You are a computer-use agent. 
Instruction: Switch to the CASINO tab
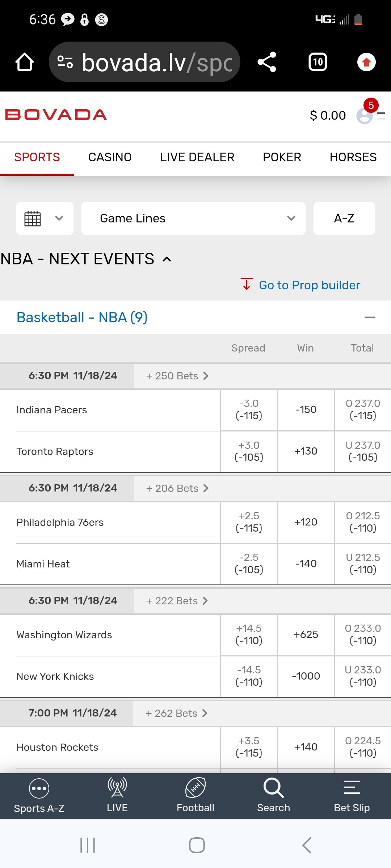point(110,157)
